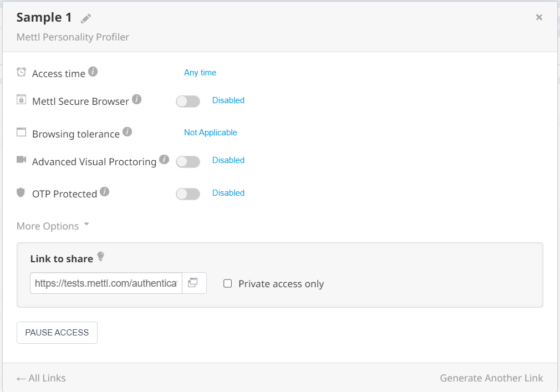Viewport: 560px width, 392px height.
Task: Go back to All Links
Action: (41, 378)
